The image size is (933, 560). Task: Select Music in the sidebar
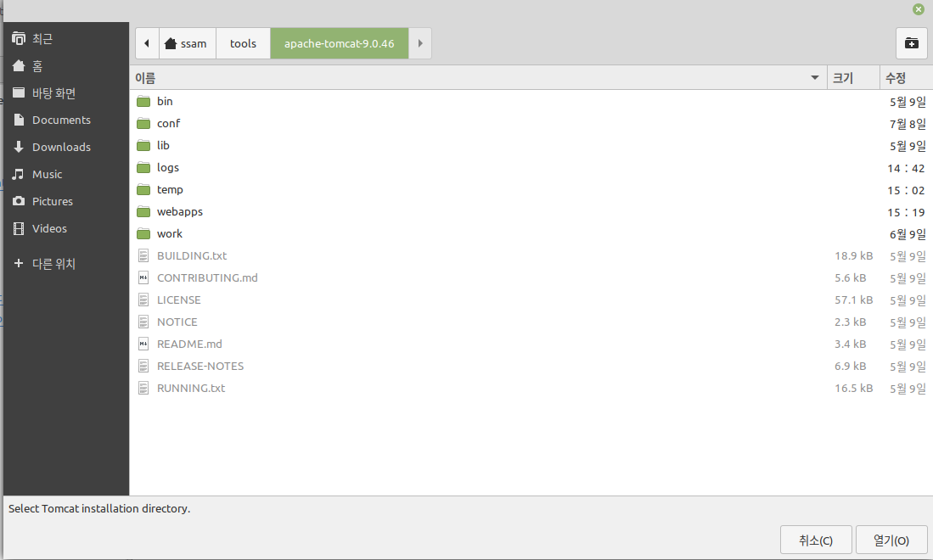pyautogui.click(x=66, y=174)
